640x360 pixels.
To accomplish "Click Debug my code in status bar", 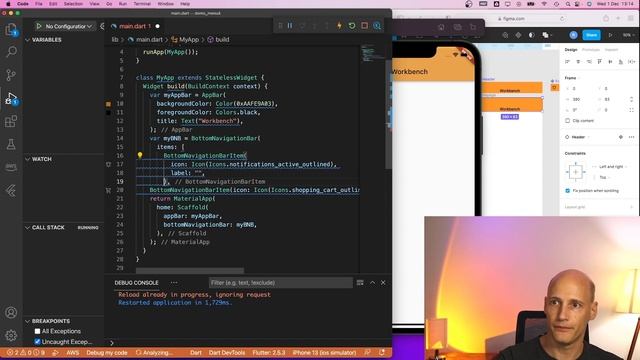I will pos(107,353).
